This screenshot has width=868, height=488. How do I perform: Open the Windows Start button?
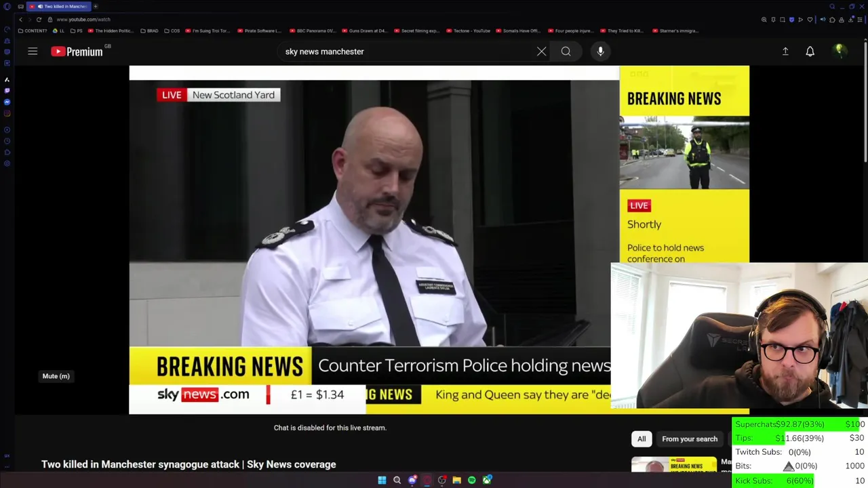click(x=382, y=480)
